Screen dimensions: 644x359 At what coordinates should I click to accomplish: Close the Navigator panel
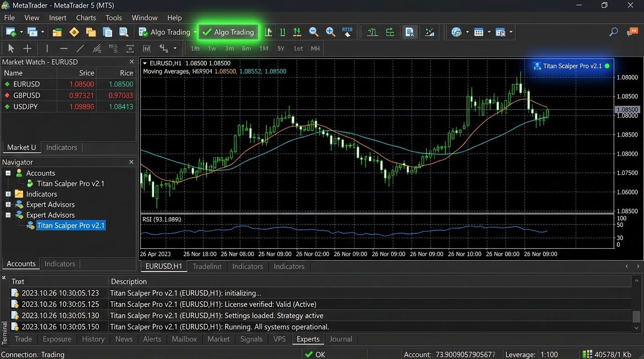pyautogui.click(x=132, y=162)
